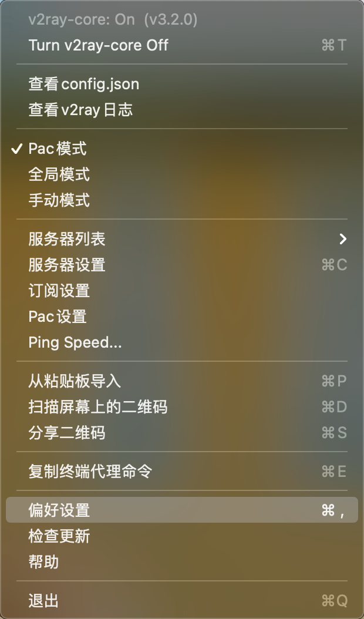Open 查看 config.json
This screenshot has height=619, width=364.
pos(83,83)
